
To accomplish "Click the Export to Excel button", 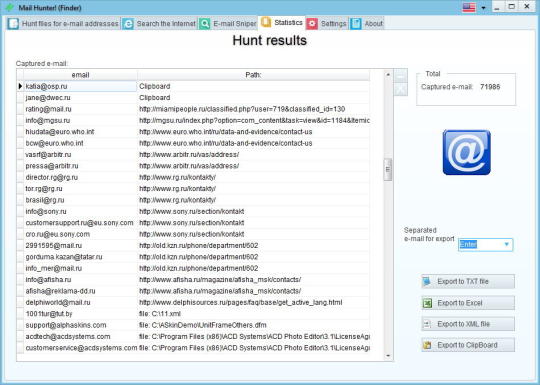I will (x=468, y=303).
